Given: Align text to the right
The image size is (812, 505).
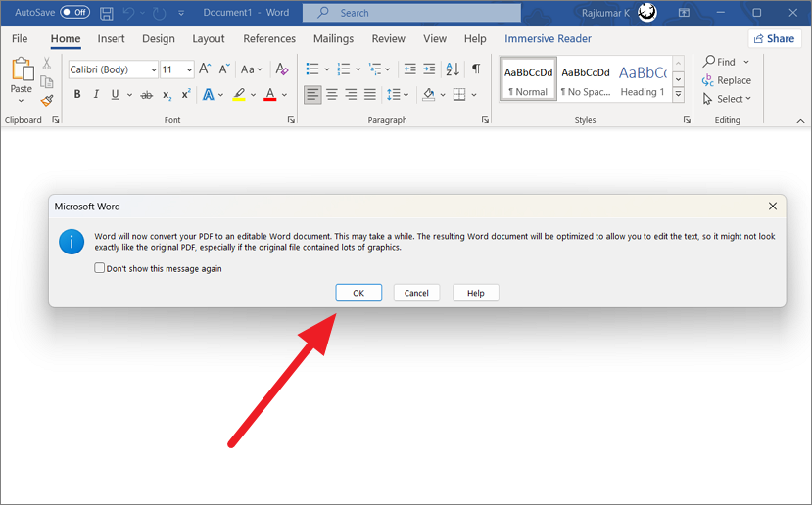Looking at the screenshot, I should (351, 95).
